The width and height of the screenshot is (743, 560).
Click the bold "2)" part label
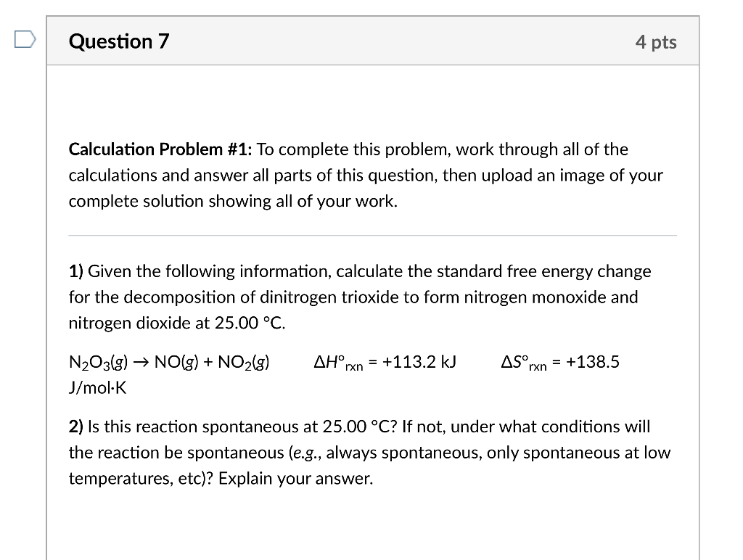[74, 427]
